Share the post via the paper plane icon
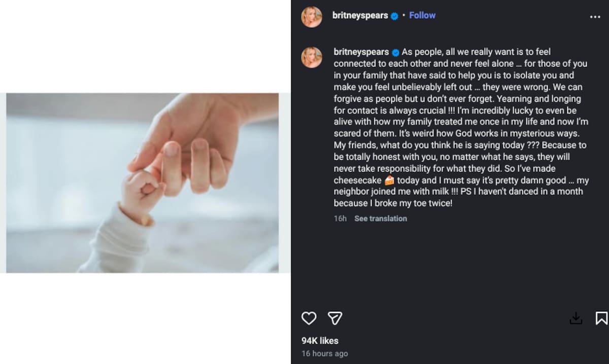This screenshot has height=364, width=609. [x=335, y=318]
